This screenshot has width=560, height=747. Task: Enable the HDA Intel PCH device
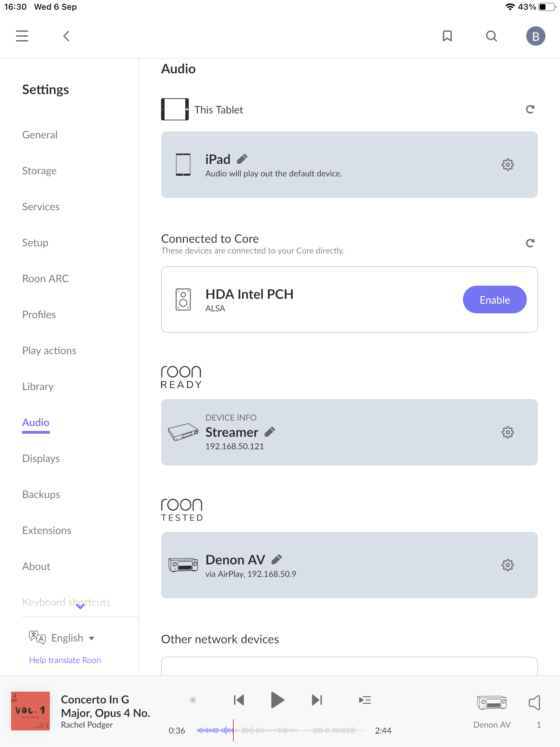coord(494,300)
